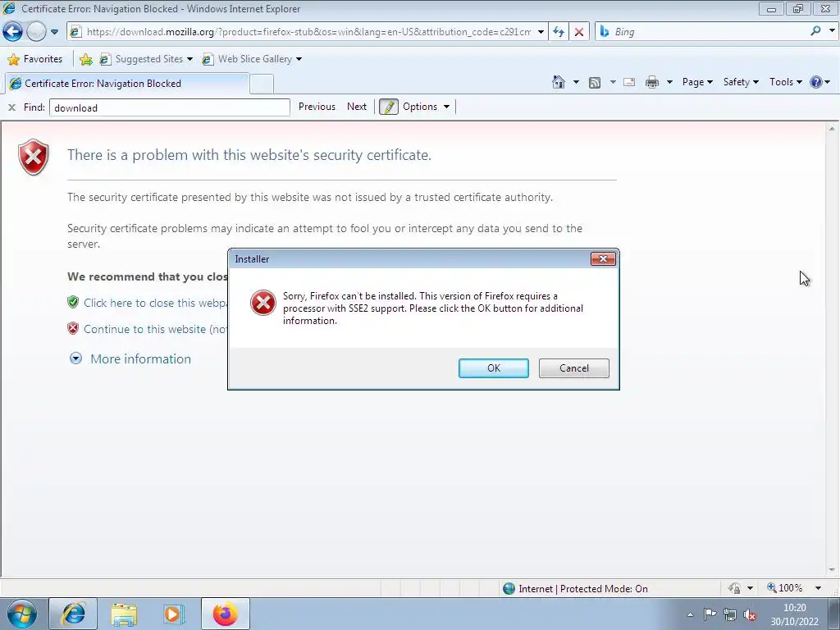Click the red shield certificate error icon
The image size is (840, 630).
[x=34, y=157]
